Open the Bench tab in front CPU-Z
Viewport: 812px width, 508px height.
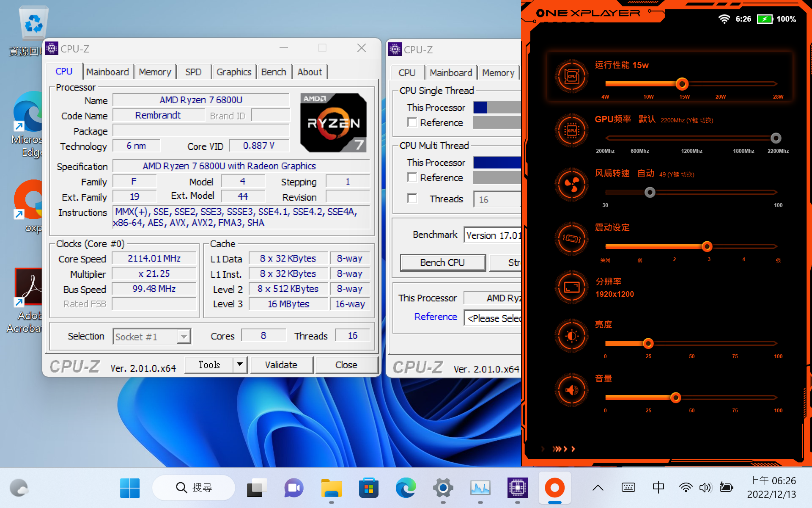tap(274, 72)
